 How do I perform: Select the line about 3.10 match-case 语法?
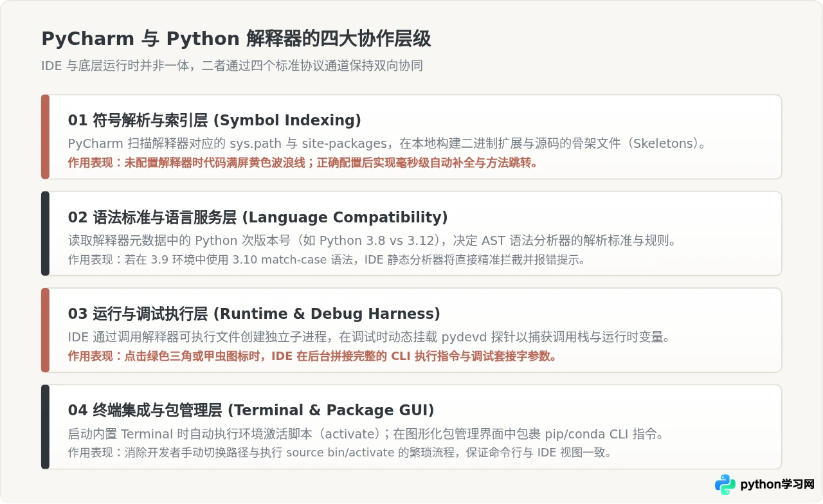(327, 260)
